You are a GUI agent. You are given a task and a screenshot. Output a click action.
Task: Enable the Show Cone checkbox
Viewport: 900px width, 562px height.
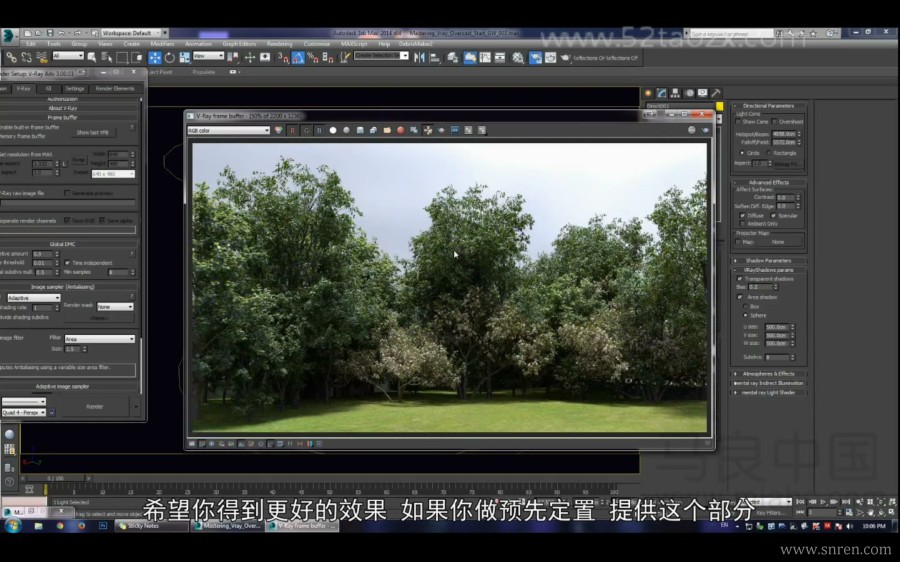739,122
